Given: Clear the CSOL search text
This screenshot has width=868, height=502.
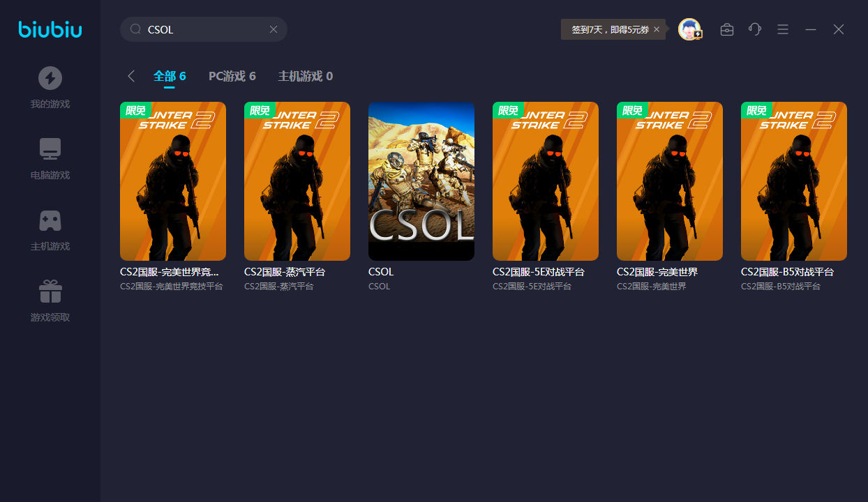Looking at the screenshot, I should 274,29.
